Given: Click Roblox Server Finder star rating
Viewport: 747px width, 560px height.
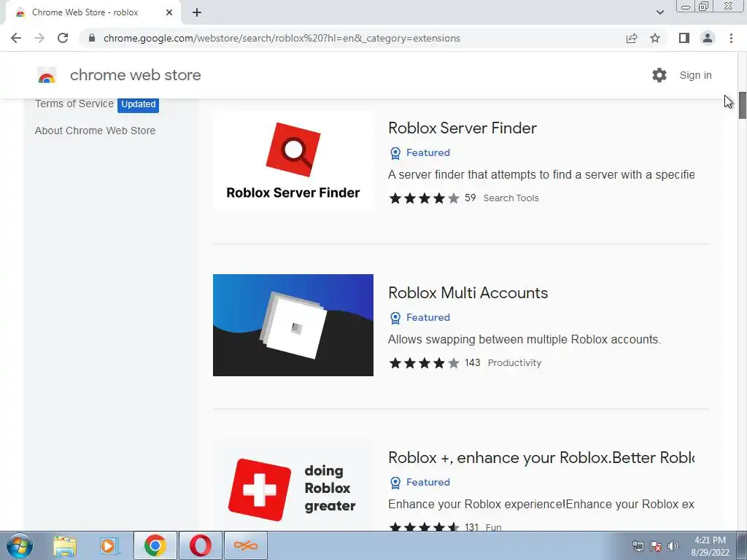Looking at the screenshot, I should 424,198.
